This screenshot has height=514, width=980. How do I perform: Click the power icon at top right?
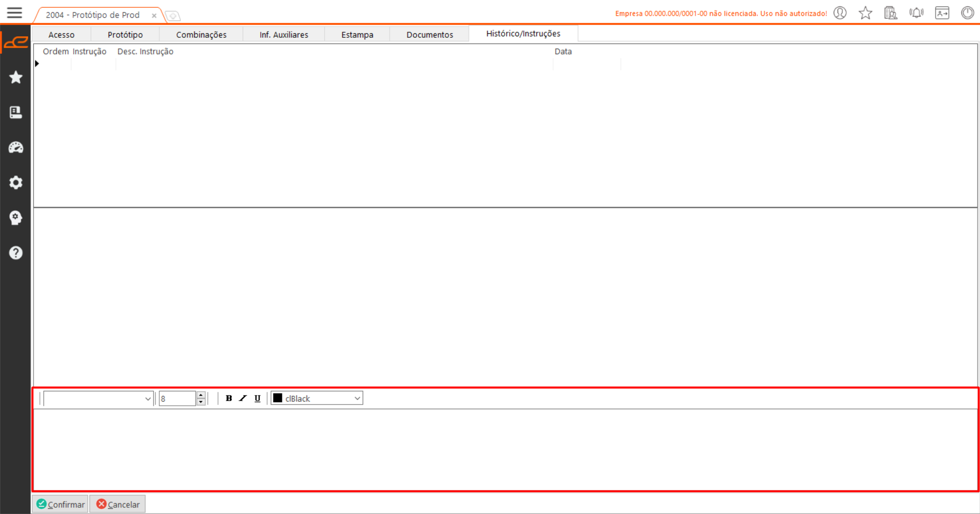pyautogui.click(x=967, y=13)
